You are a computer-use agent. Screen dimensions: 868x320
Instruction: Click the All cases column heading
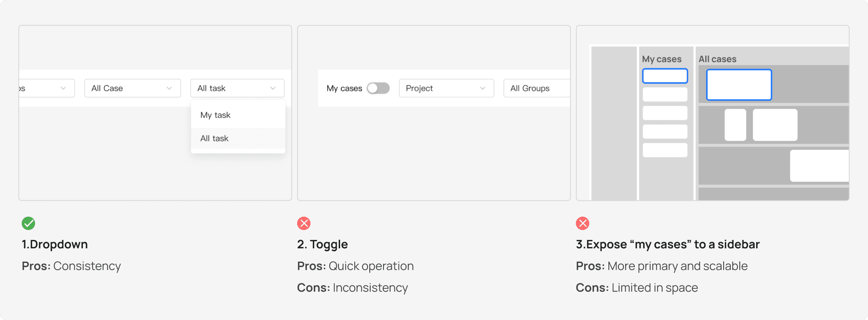pyautogui.click(x=717, y=59)
